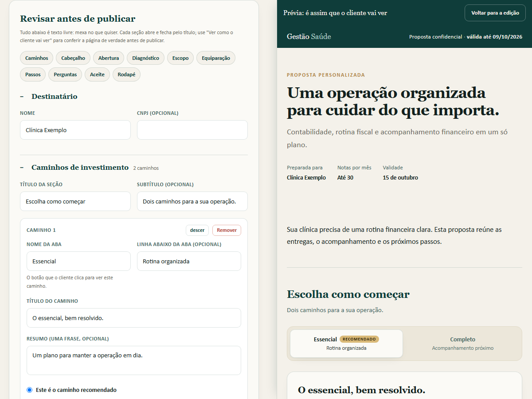The image size is (532, 399).
Task: Jump to the Aceite section chip
Action: [97, 74]
